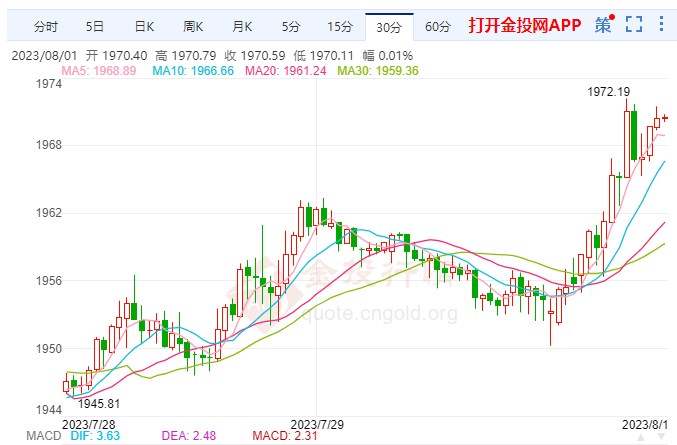Select the 15分 interval tab
This screenshot has height=445, width=677.
(340, 27)
